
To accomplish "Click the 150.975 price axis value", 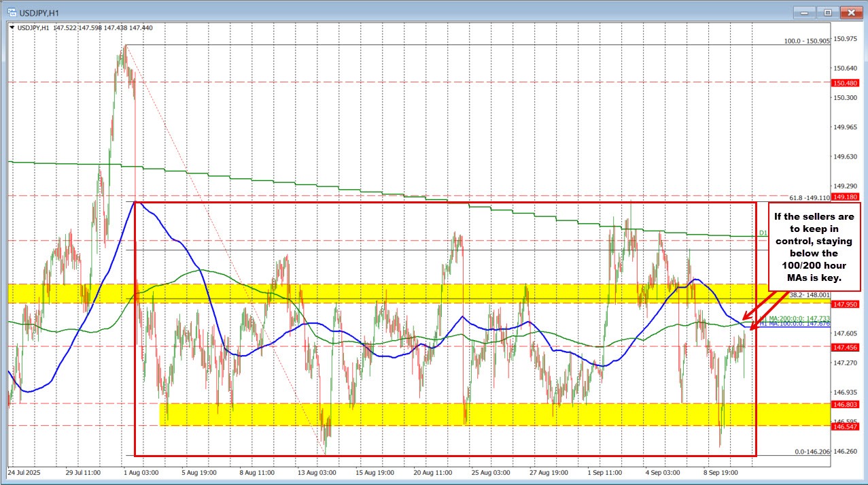I will click(x=845, y=39).
